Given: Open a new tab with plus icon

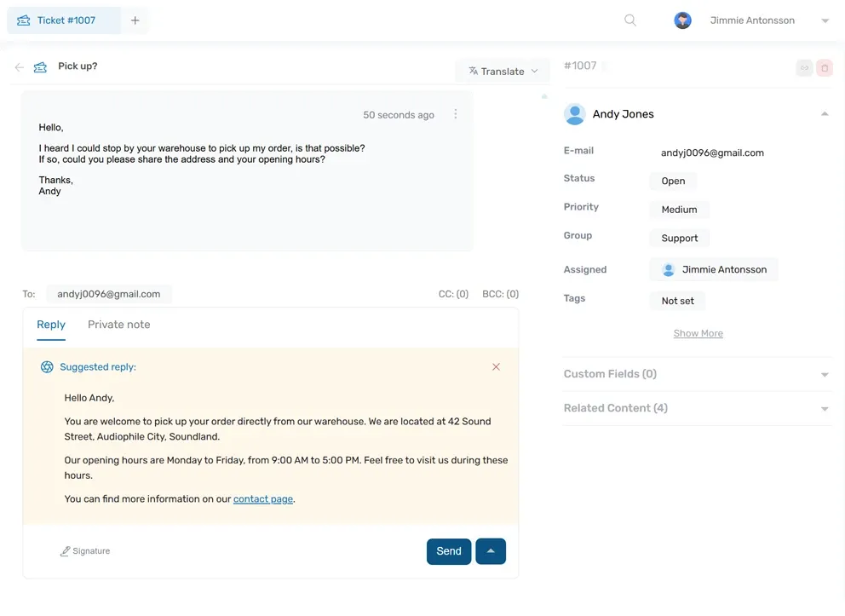Looking at the screenshot, I should click(x=135, y=20).
